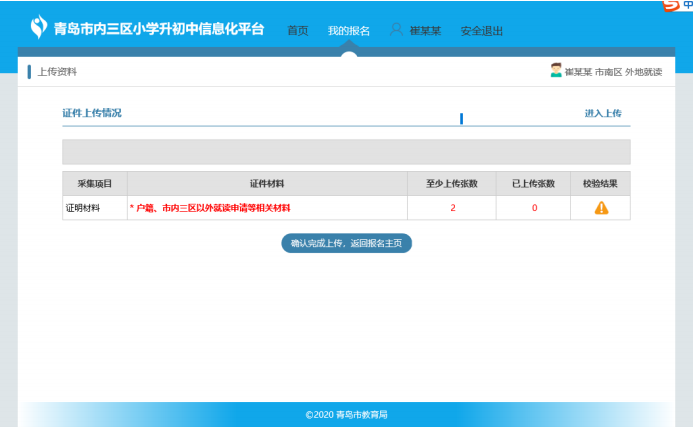Open the 崔某某 user account menu

tap(425, 31)
